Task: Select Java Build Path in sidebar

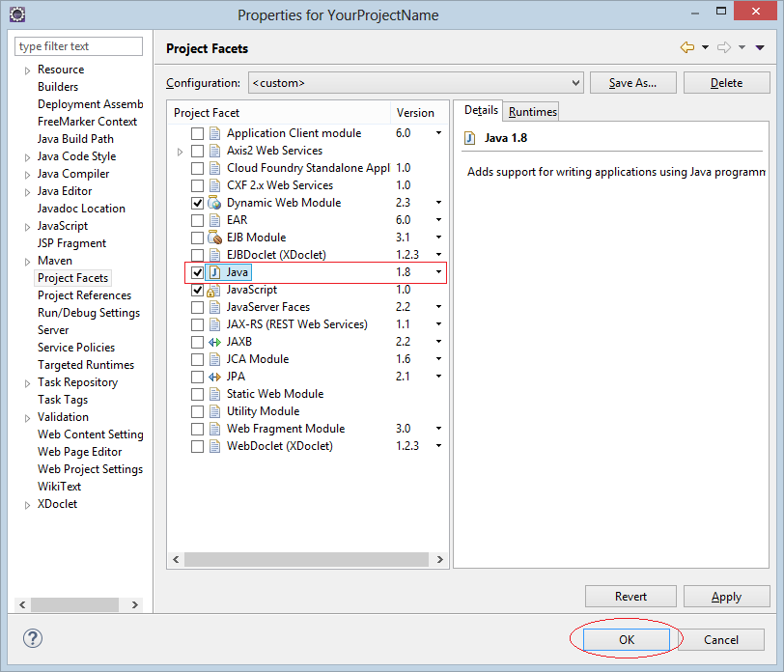Action: 75,139
